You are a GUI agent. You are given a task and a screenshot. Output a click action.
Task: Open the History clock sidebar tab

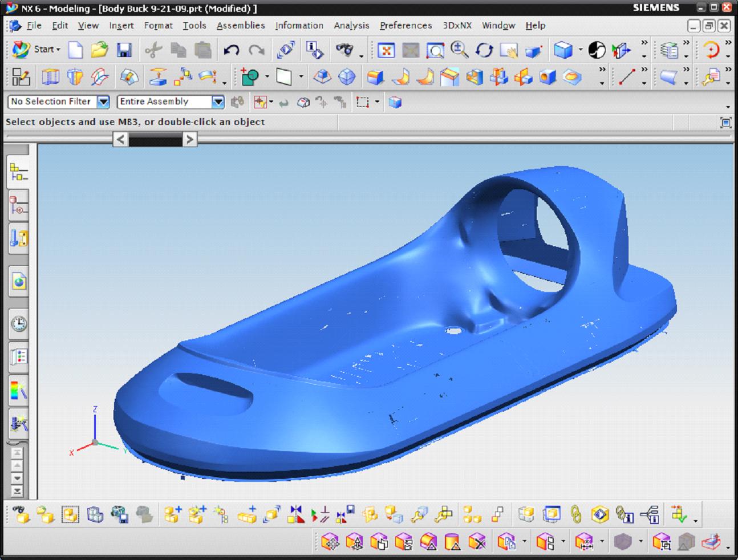click(19, 324)
